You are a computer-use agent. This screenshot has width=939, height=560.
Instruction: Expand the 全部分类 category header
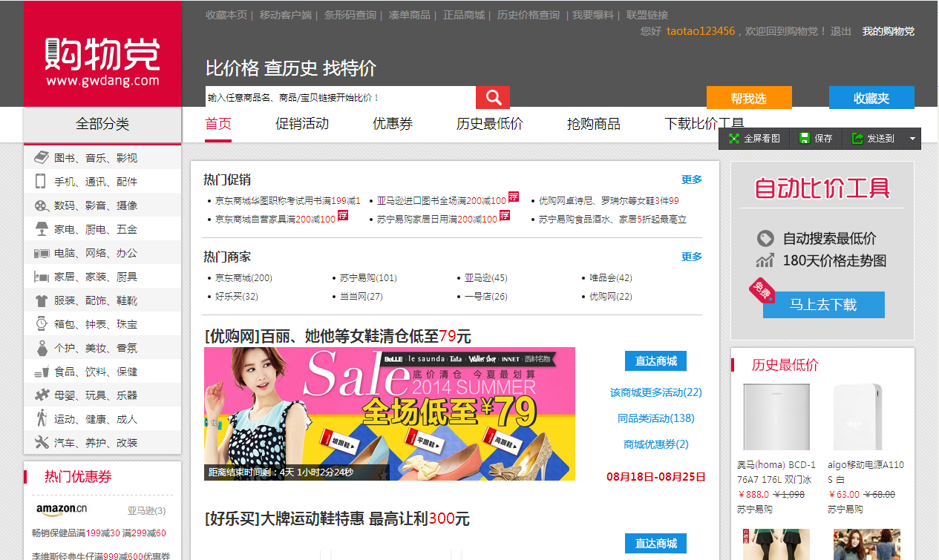[x=102, y=124]
